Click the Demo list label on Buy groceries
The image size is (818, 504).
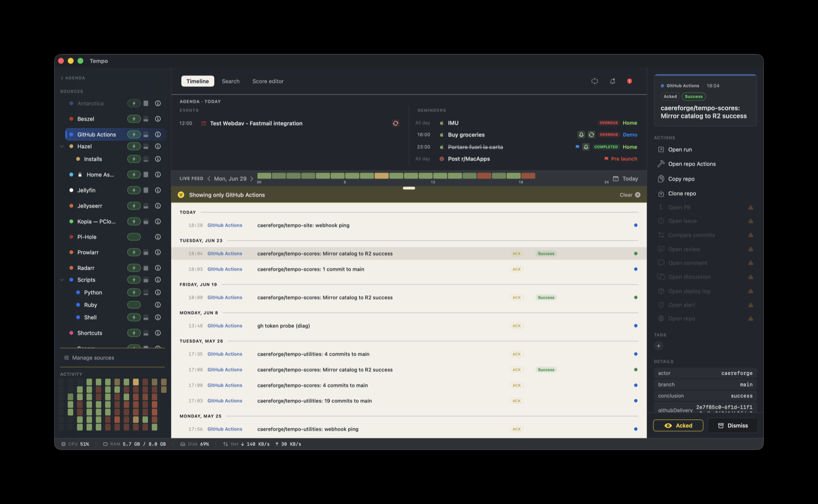point(630,134)
